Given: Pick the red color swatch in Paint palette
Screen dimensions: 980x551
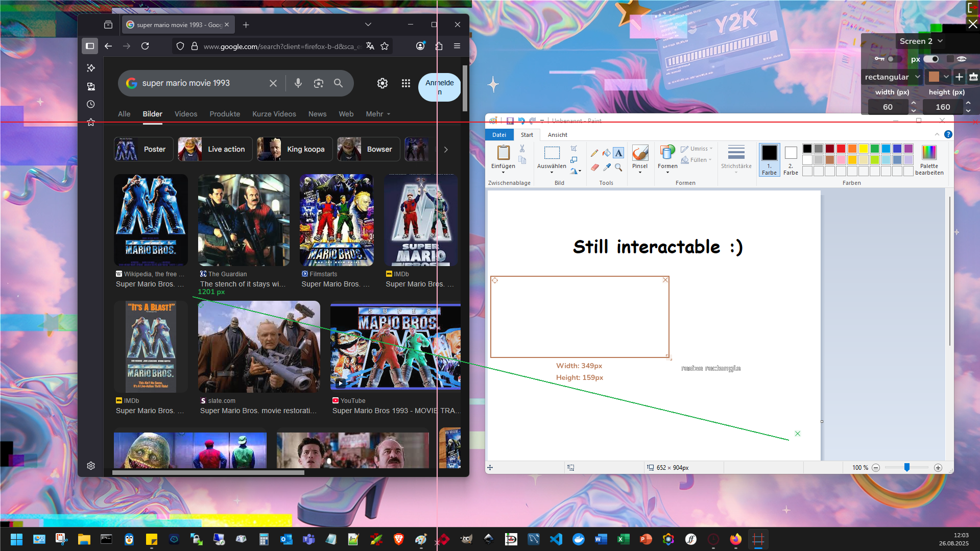Looking at the screenshot, I should click(841, 149).
